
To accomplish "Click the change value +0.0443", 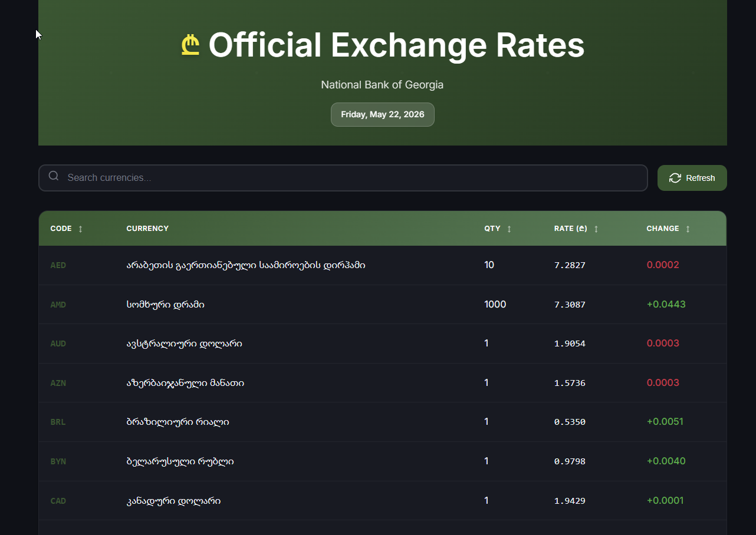I will (x=666, y=305).
